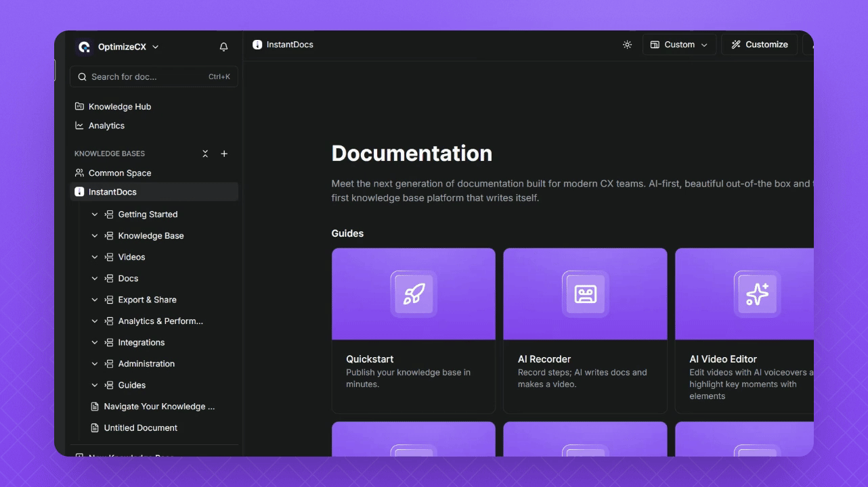Screen dimensions: 868x487
Task: Open Common Space via the people icon
Action: (79, 172)
